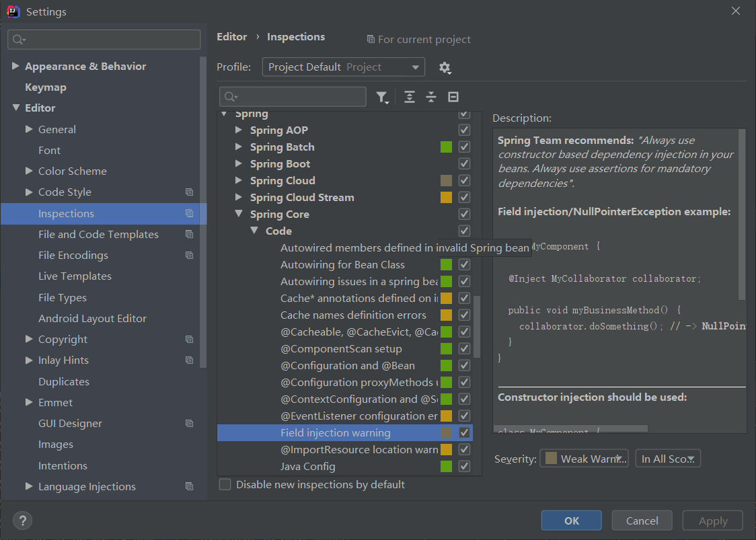Click the IntelliJ logo in title bar
This screenshot has height=540, width=756.
(13, 11)
